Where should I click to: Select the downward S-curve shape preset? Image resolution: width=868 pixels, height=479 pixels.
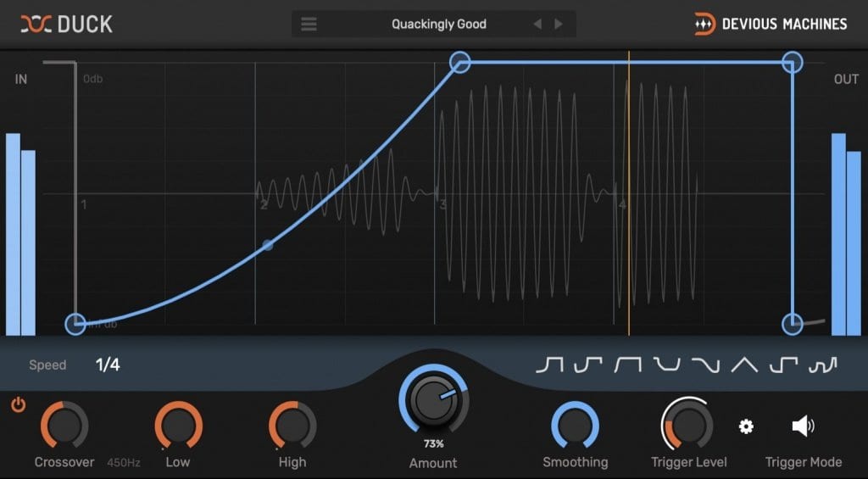[x=705, y=365]
